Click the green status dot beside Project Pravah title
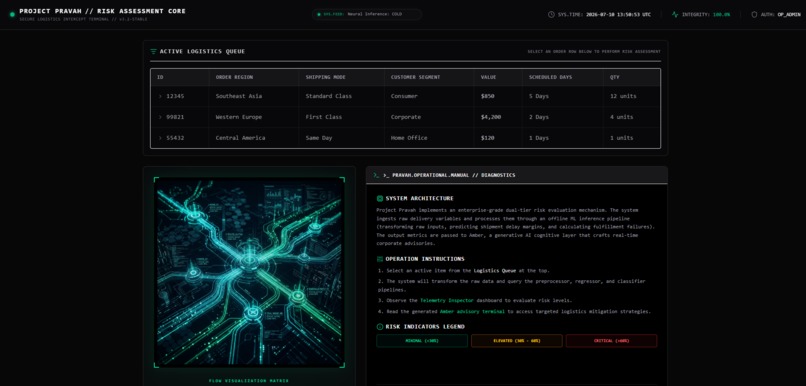The image size is (806, 386). tap(12, 14)
